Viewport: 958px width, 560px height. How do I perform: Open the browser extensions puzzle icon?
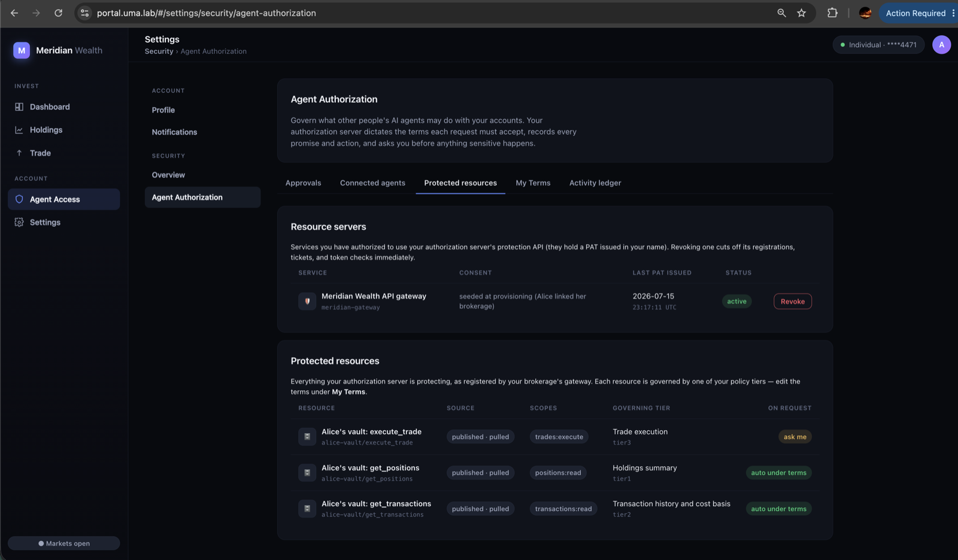[x=832, y=13]
